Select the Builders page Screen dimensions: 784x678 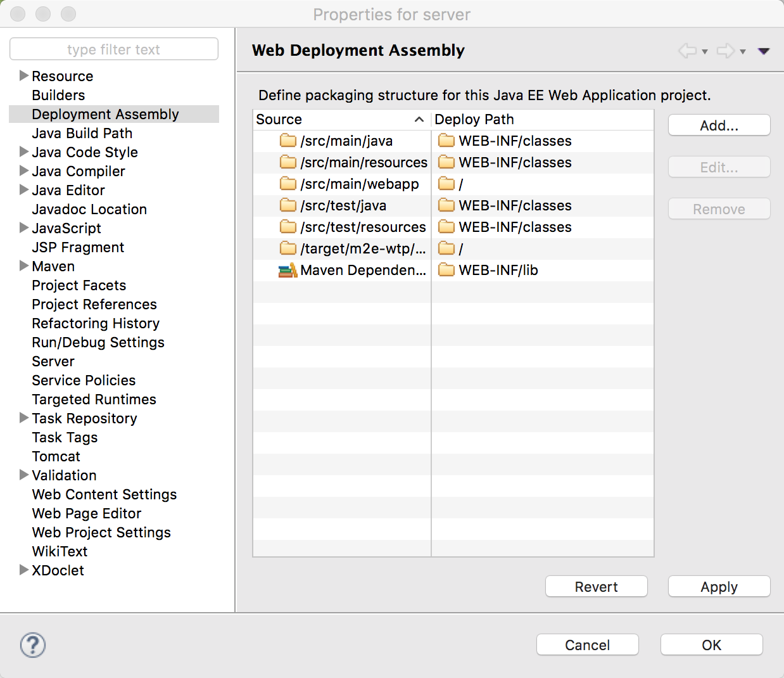[58, 95]
